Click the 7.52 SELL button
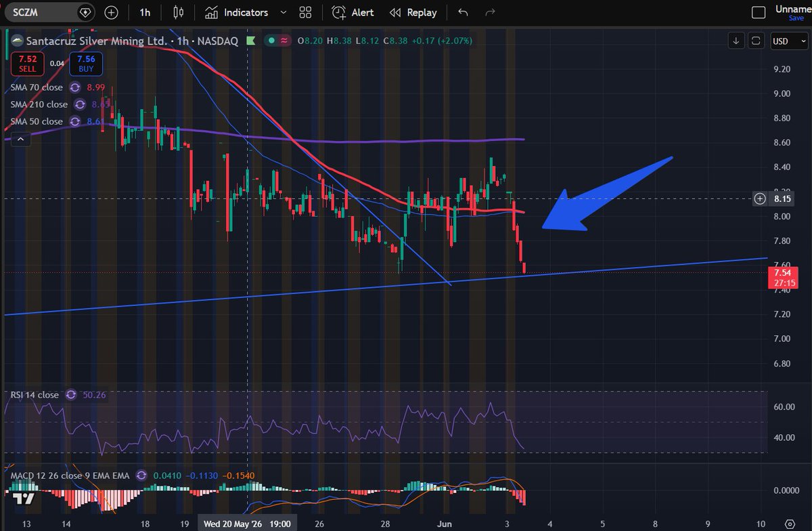Image resolution: width=812 pixels, height=531 pixels. pyautogui.click(x=26, y=62)
